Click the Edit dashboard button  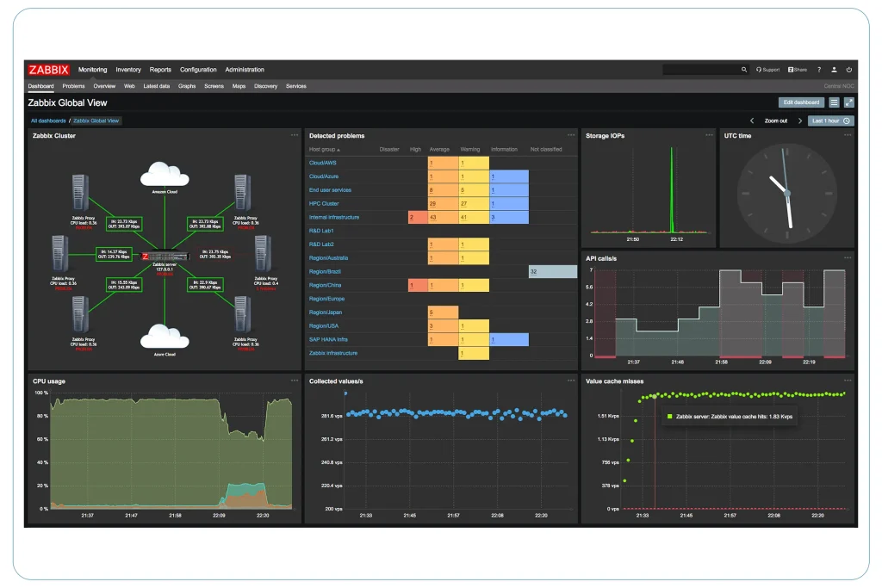click(801, 102)
